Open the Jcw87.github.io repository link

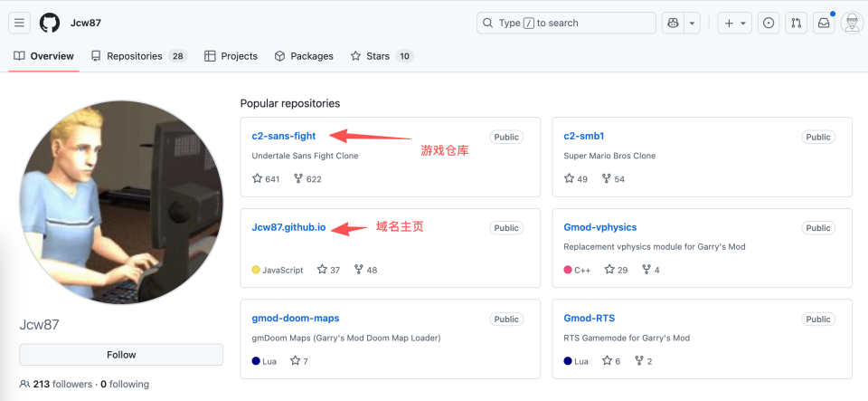click(288, 227)
